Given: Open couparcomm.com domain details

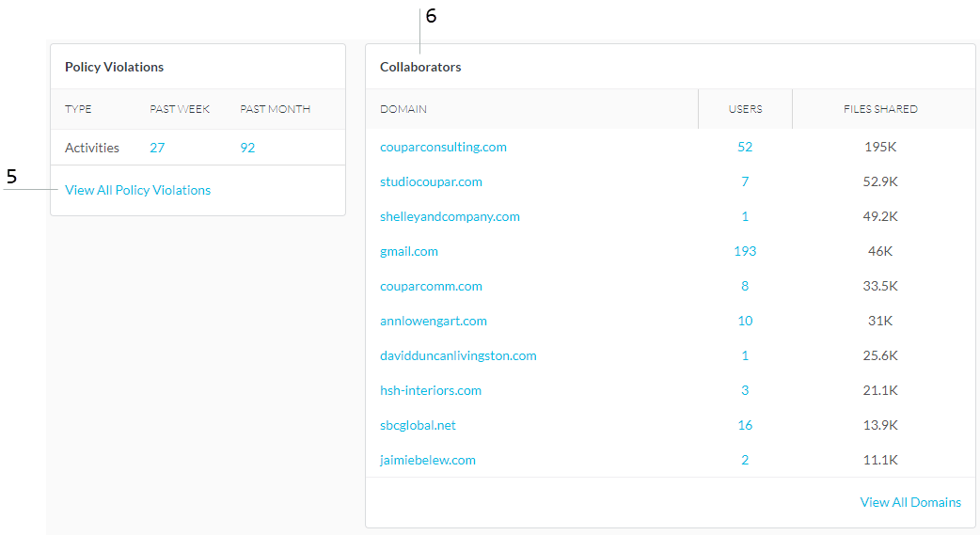Looking at the screenshot, I should point(431,286).
